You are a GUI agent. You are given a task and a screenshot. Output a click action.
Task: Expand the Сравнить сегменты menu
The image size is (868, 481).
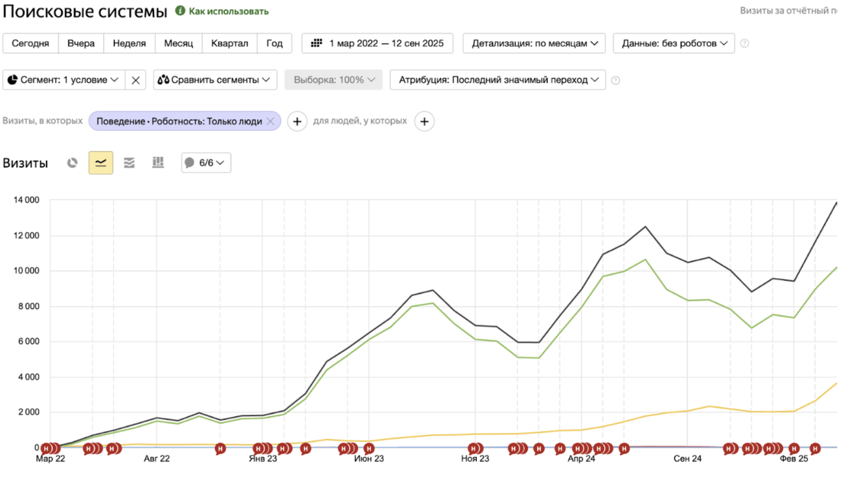click(x=215, y=80)
